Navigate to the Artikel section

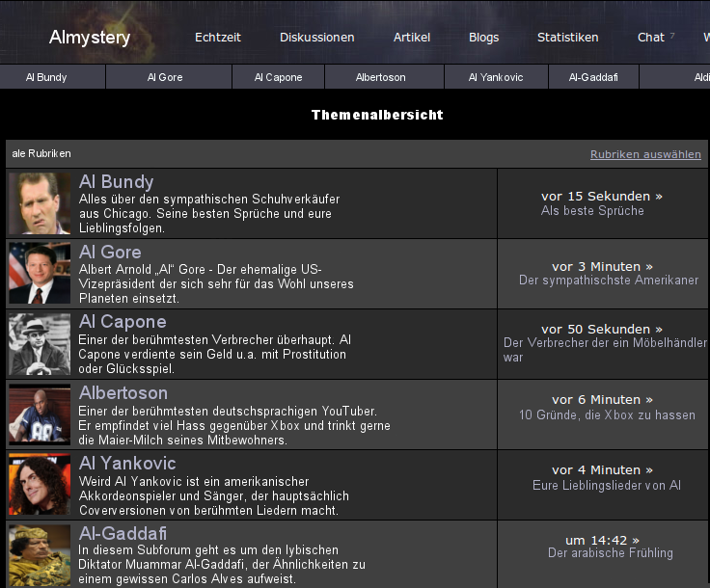click(412, 38)
